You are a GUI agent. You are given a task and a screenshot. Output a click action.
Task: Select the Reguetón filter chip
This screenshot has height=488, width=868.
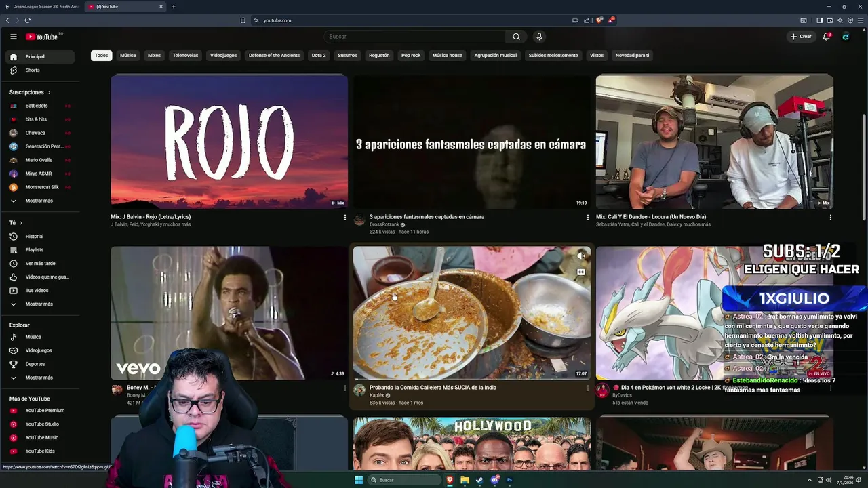[x=379, y=56]
